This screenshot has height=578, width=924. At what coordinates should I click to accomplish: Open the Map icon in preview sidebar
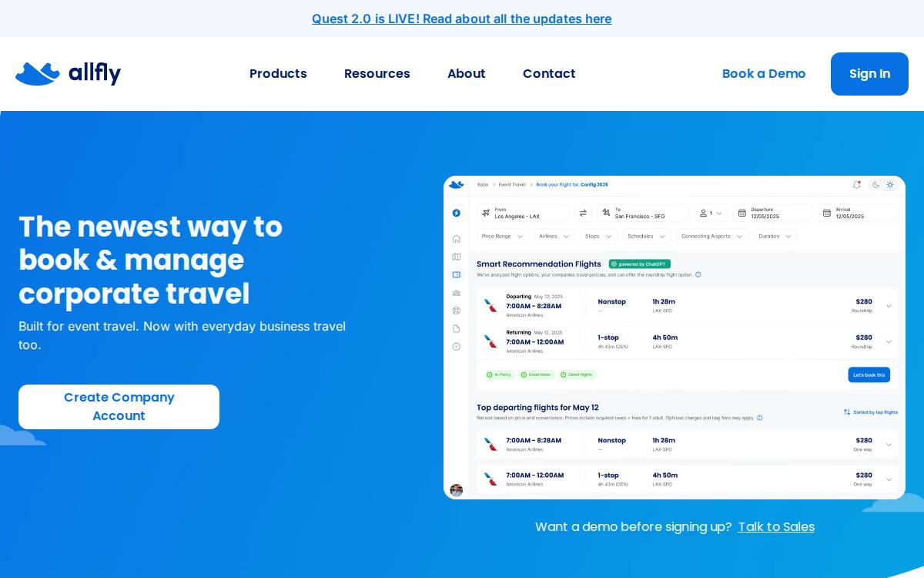click(457, 257)
